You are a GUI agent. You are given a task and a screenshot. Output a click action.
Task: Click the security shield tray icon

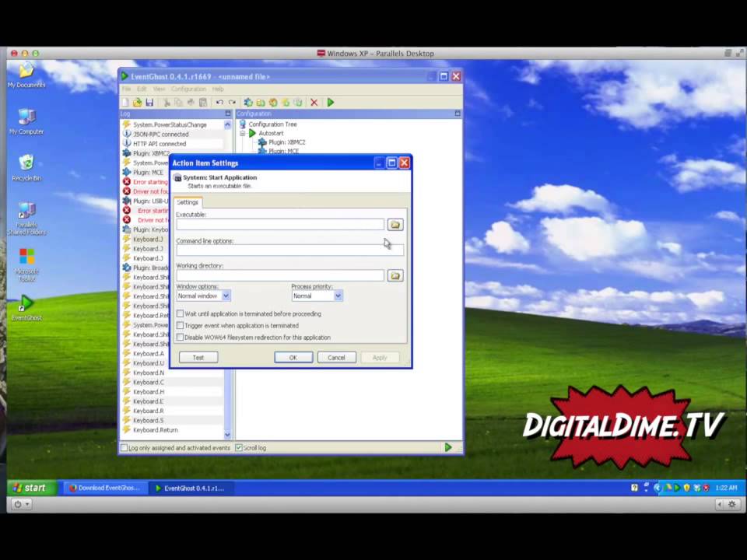(x=686, y=488)
